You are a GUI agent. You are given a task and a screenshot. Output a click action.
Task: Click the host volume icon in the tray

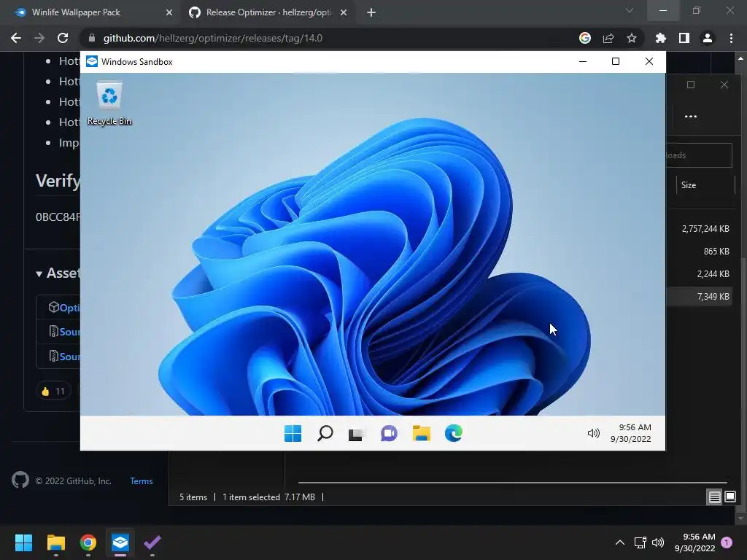click(658, 542)
